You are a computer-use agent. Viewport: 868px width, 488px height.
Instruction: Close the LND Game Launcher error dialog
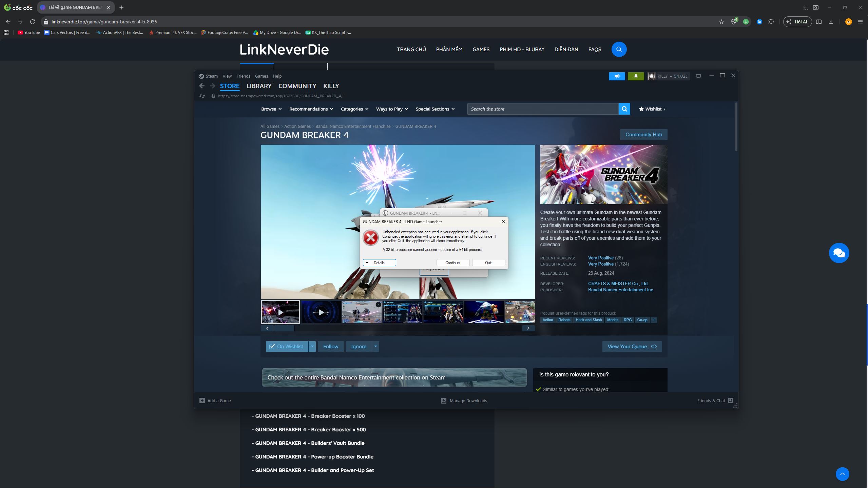pos(503,221)
